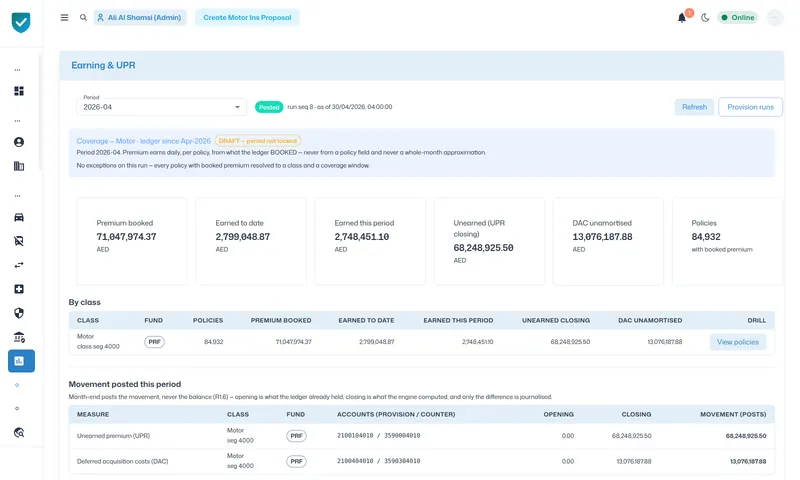Click View policies for Motor class
The width and height of the screenshot is (800, 480).
pos(738,342)
